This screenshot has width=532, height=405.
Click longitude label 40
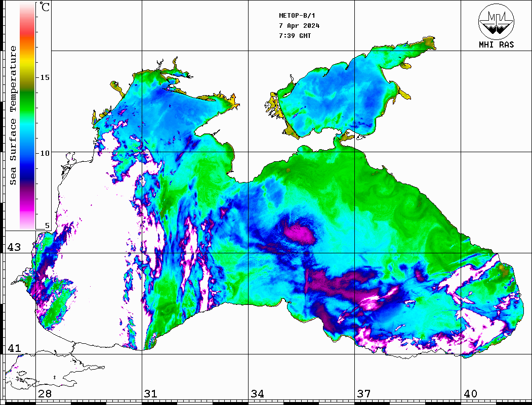470,394
